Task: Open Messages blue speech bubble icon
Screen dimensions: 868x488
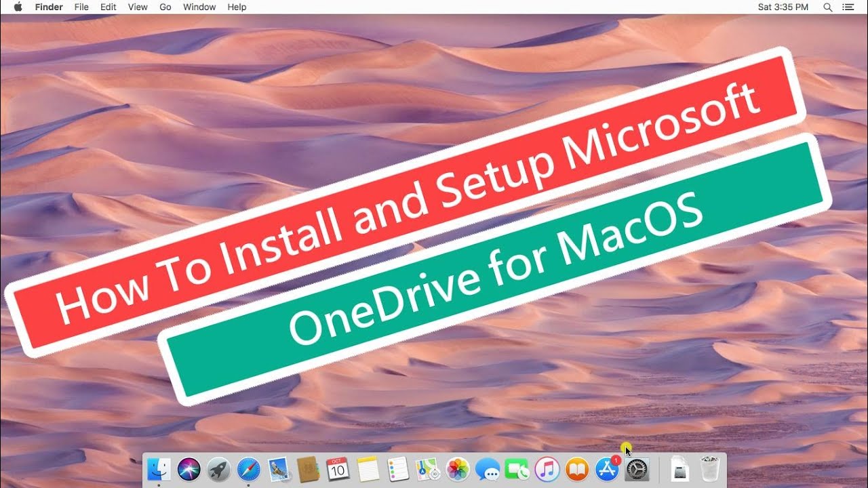Action: click(x=488, y=469)
